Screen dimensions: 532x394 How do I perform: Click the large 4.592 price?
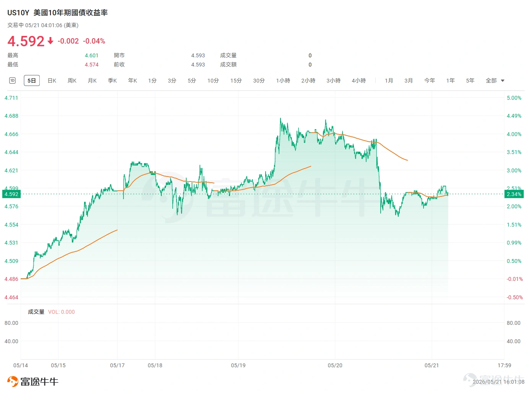26,41
